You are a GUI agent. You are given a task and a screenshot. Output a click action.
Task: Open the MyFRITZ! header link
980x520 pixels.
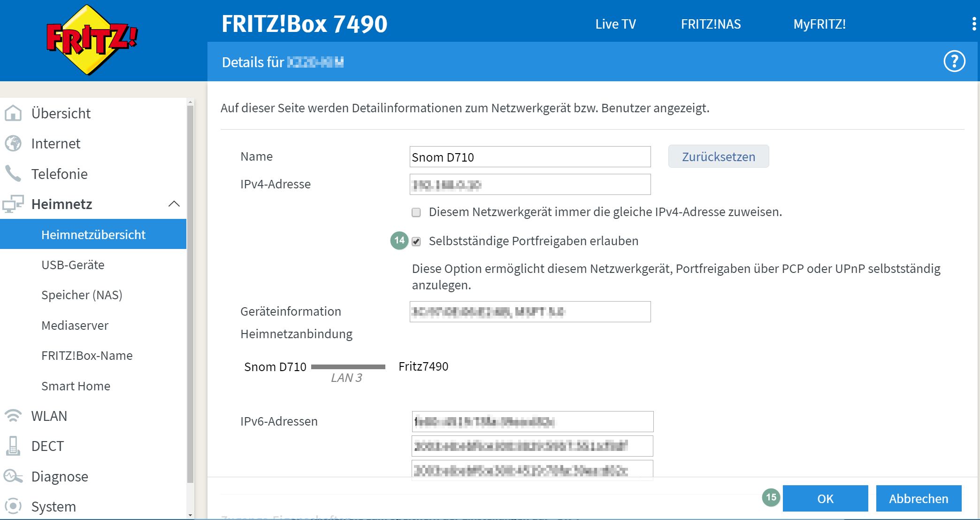pyautogui.click(x=819, y=24)
